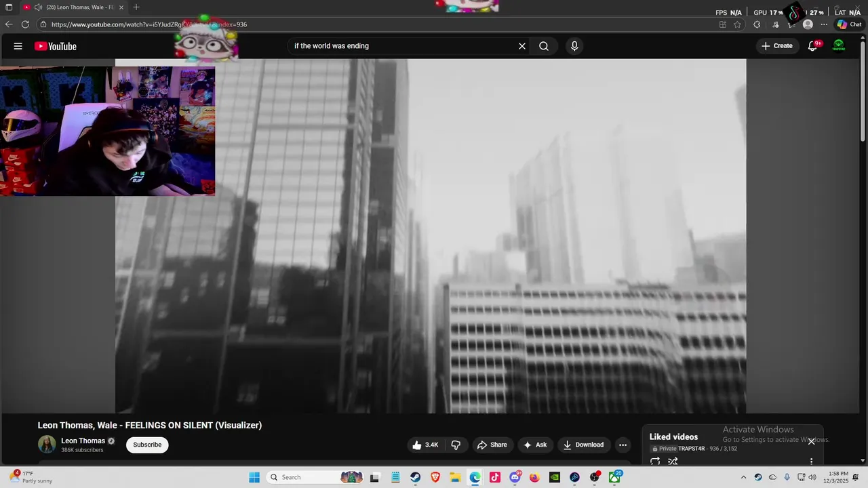The image size is (868, 488).
Task: Open the YouTube guide hamburger menu
Action: pos(18,46)
